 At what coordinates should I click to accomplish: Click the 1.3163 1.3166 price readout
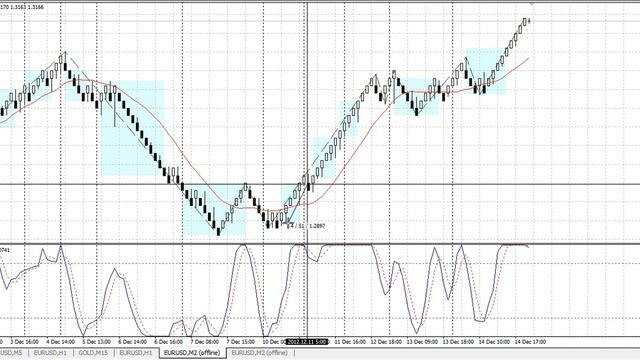point(28,7)
